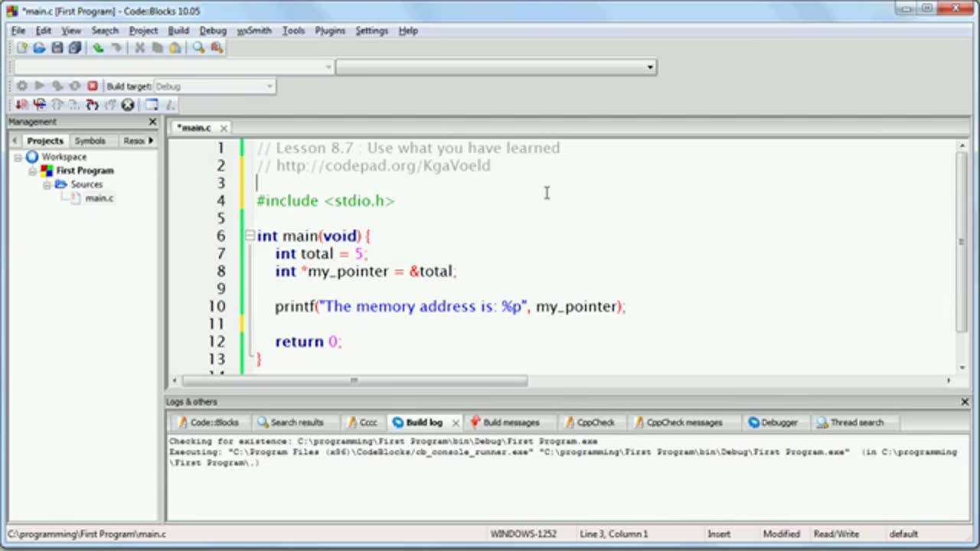Click the Step into debug icon
Viewport: 980px width, 551px height.
click(x=92, y=105)
